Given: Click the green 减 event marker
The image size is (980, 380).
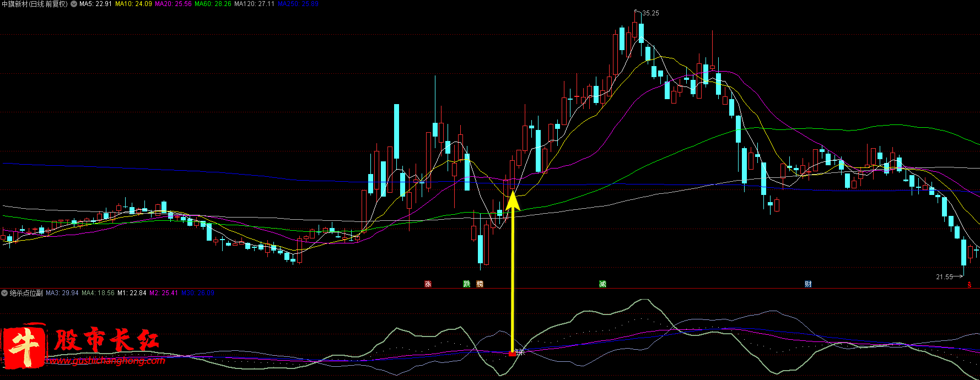Looking at the screenshot, I should (602, 284).
